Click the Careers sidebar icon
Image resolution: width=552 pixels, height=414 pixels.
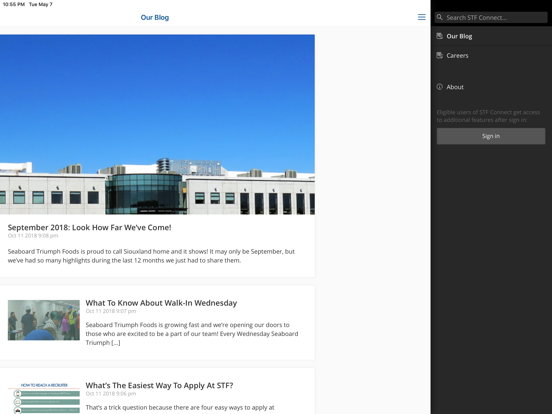coord(439,55)
